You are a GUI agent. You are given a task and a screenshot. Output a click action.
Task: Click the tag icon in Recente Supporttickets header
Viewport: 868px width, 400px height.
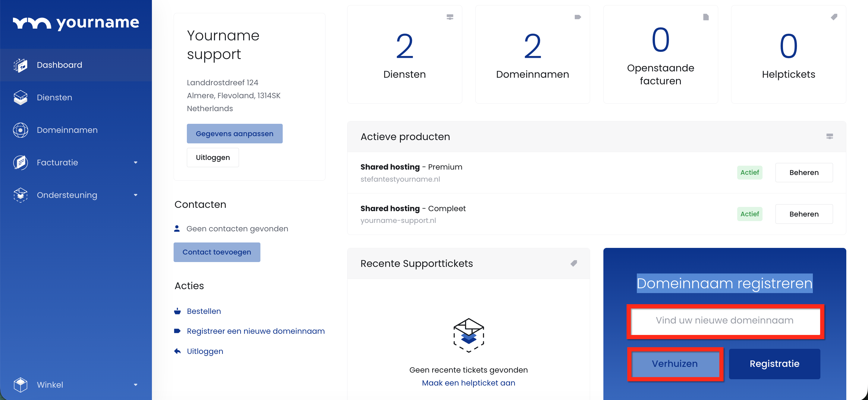pos(574,263)
